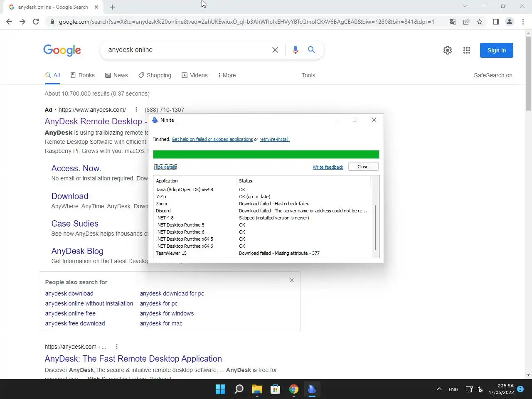Open the ad options three-dot icon
Viewport: 532px width, 399px height.
(x=136, y=110)
